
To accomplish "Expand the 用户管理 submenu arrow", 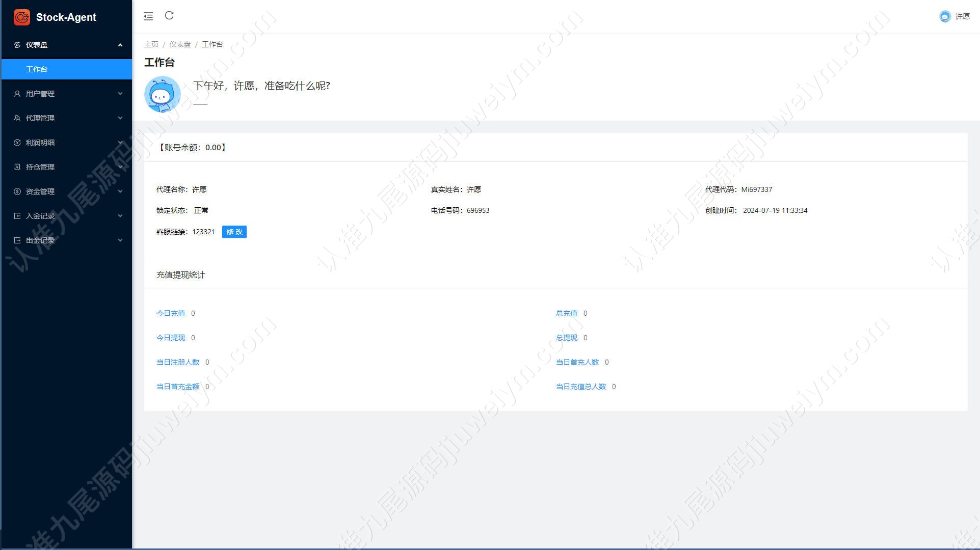I will coord(120,94).
